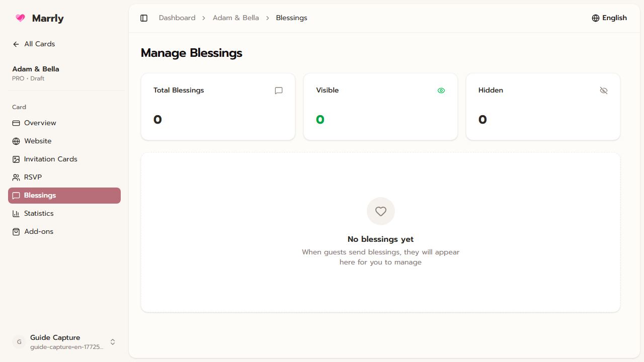The image size is (644, 362).
Task: Open the Adam & Bella breadcrumb link
Action: tap(236, 18)
